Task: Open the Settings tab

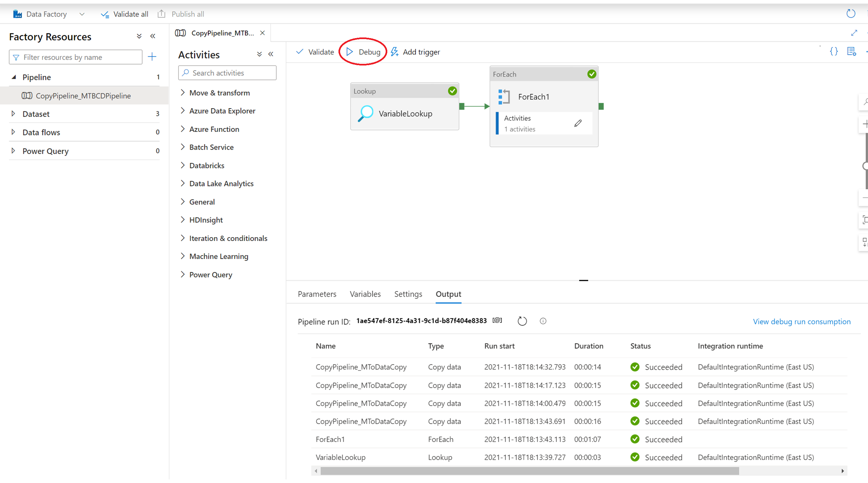Action: pyautogui.click(x=408, y=294)
